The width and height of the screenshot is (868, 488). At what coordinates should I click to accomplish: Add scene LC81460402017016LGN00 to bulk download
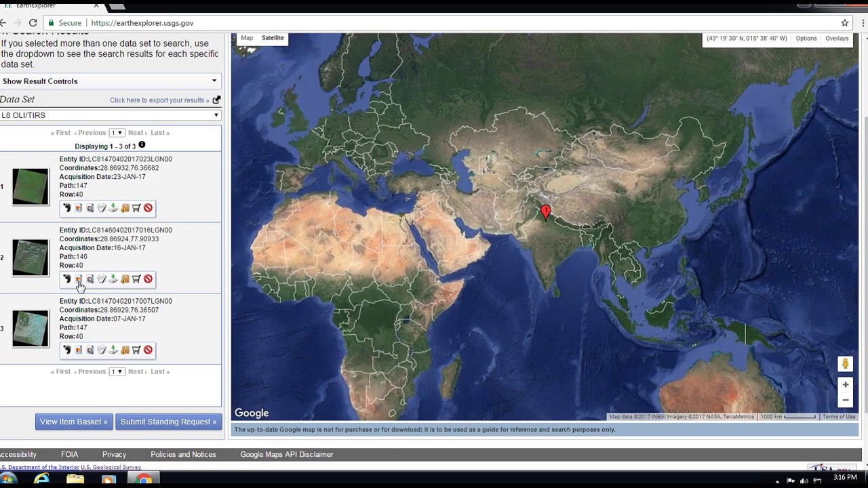[125, 279]
